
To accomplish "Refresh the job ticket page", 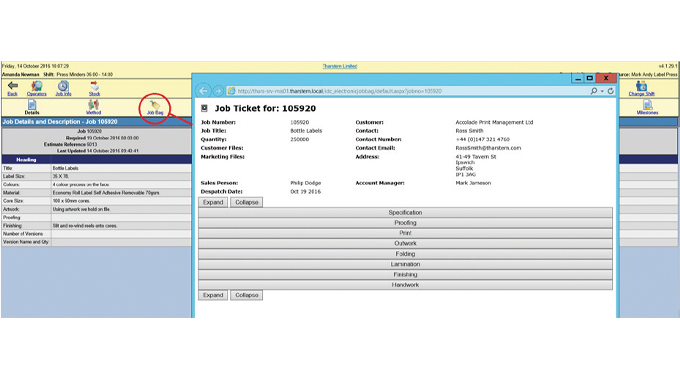I will tap(611, 91).
